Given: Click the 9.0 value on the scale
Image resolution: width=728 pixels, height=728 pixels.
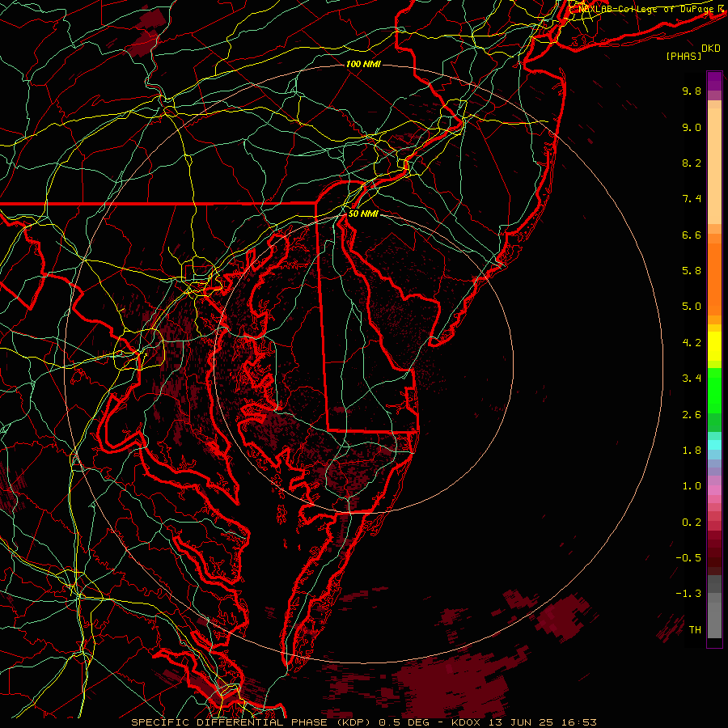Looking at the screenshot, I should (692, 127).
